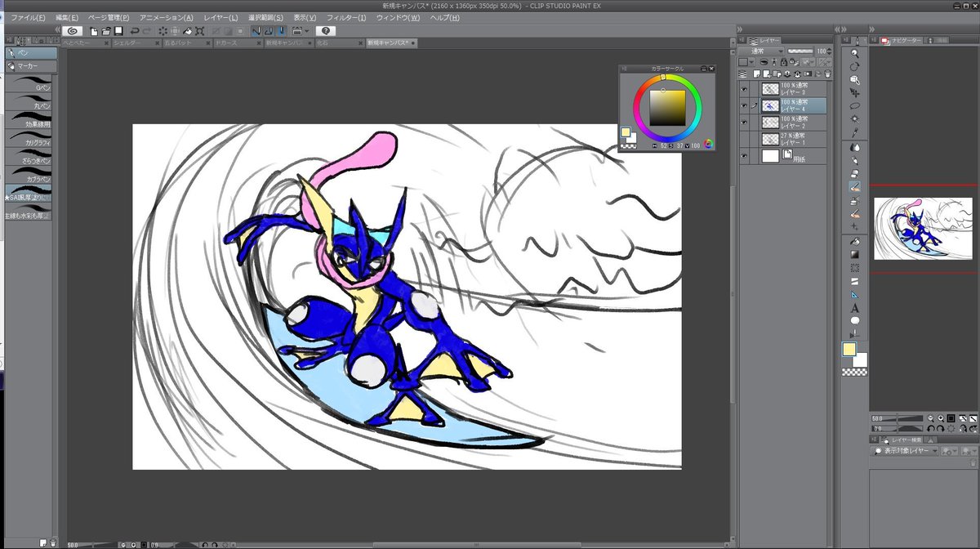This screenshot has width=980, height=549.
Task: Select the Balloon tool
Action: 855,321
